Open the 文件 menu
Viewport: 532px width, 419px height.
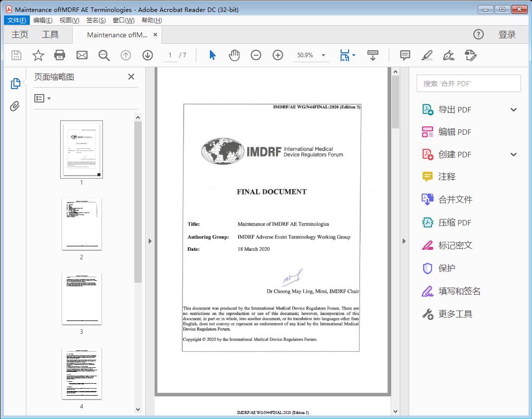[x=16, y=20]
